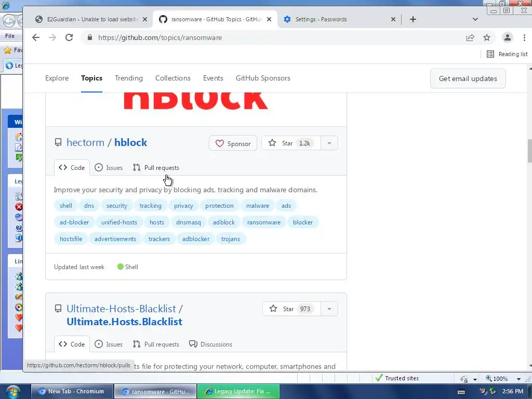Open the Explore navigation link
The height and width of the screenshot is (399, 532).
[x=57, y=78]
